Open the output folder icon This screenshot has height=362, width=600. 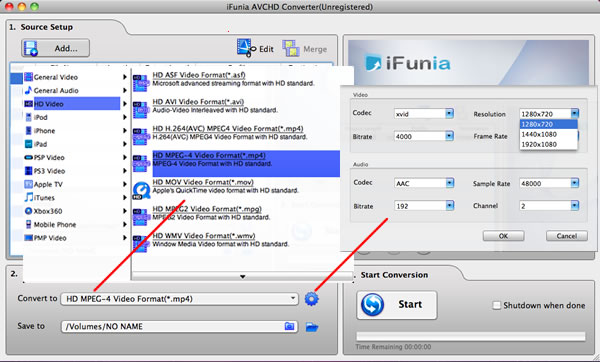312,327
